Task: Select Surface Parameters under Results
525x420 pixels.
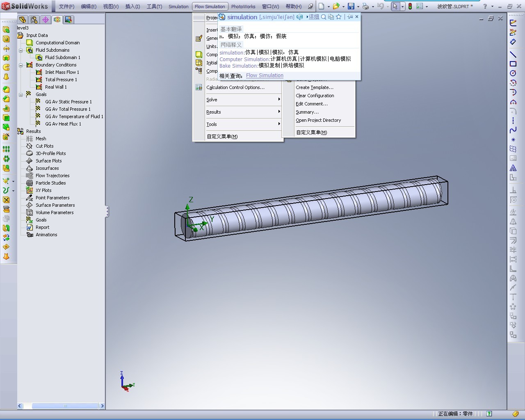Action: [55, 205]
